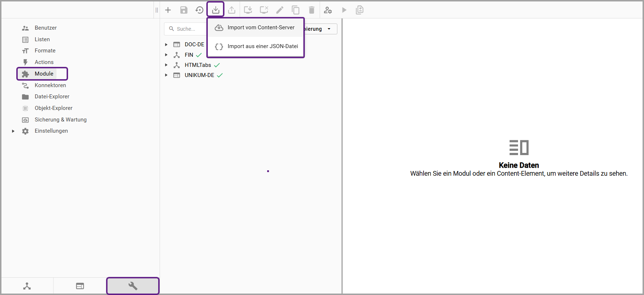Click the restore history icon
644x295 pixels.
tap(199, 10)
